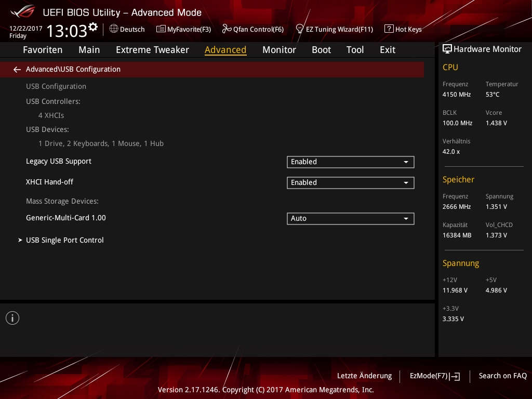This screenshot has width=532, height=399.
Task: Open Qfan Control fan icon
Action: (227, 29)
